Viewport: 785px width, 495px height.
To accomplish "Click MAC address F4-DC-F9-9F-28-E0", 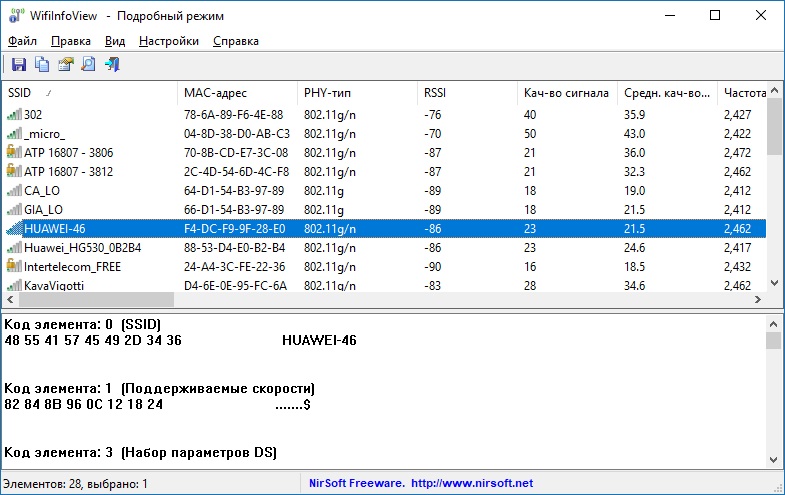I will [x=234, y=229].
